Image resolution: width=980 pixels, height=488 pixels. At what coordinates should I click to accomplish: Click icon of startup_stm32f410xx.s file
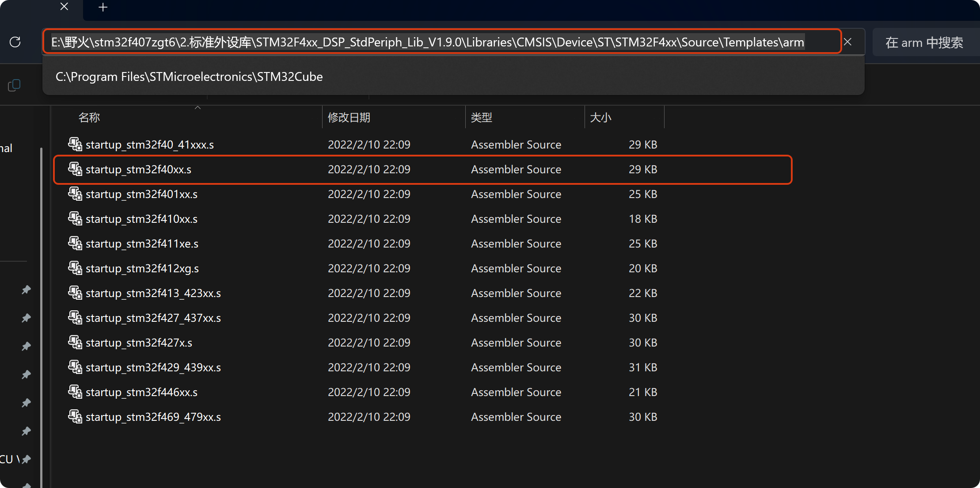tap(75, 218)
